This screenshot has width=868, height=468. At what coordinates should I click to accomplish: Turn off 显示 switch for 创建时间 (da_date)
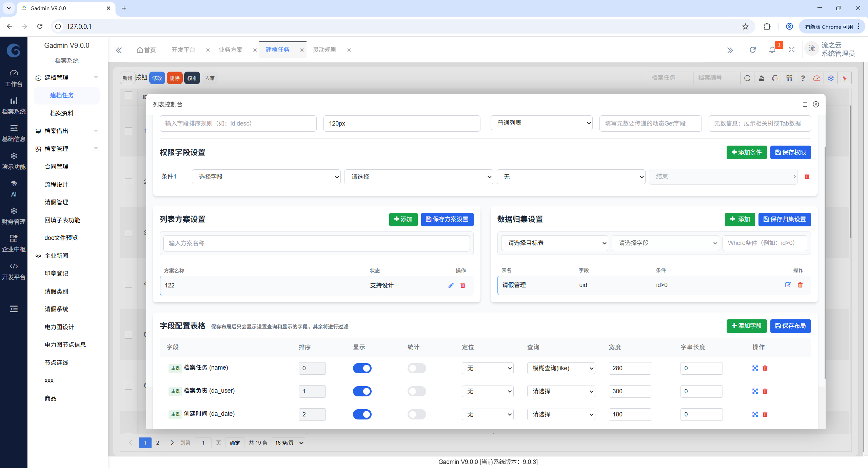(x=362, y=414)
